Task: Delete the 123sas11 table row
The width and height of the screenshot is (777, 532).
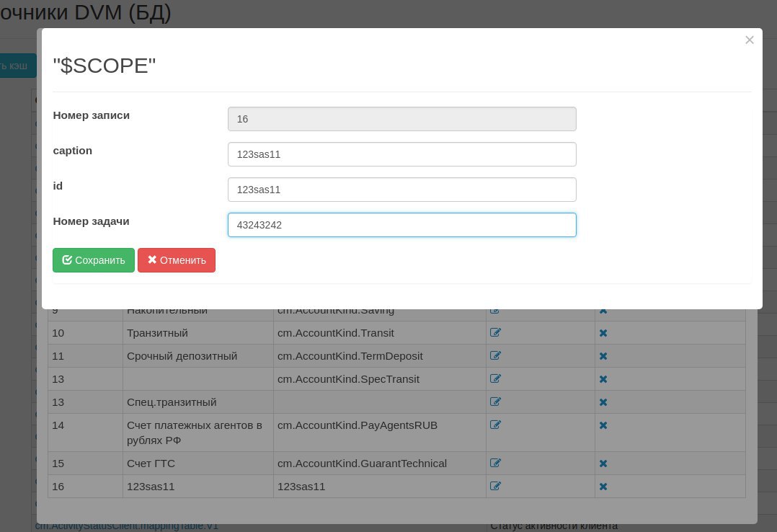Action: click(x=603, y=487)
